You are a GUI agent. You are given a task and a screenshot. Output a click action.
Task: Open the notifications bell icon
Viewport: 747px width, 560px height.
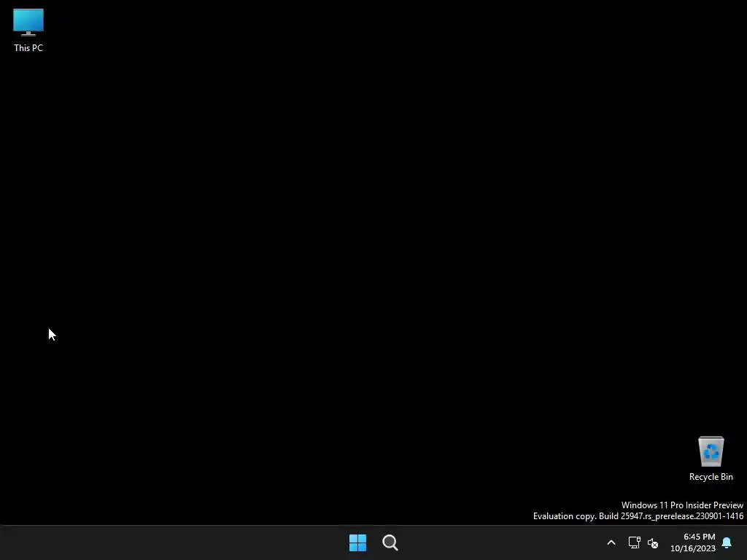pyautogui.click(x=727, y=542)
